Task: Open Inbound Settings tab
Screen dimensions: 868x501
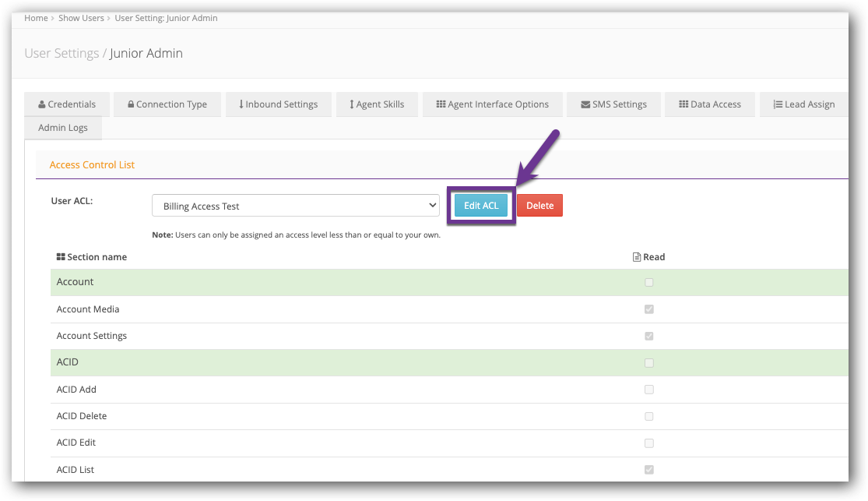Action: click(x=278, y=104)
